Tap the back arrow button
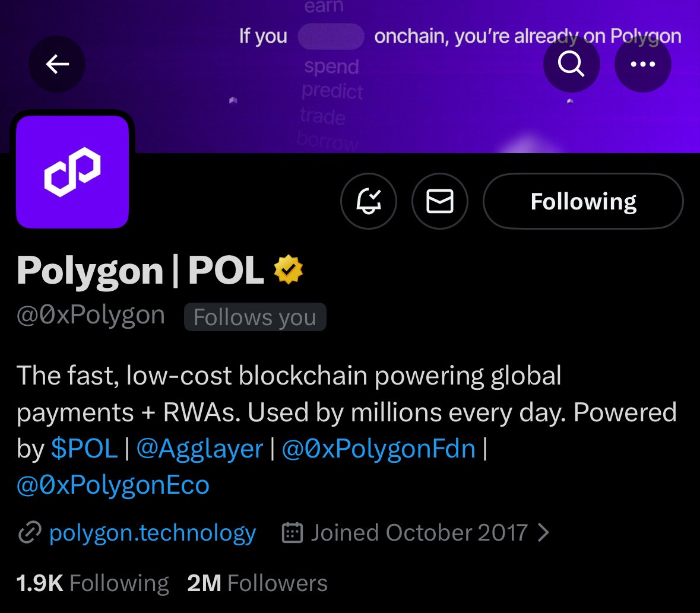Screen dimensions: 700x613 click(x=57, y=64)
